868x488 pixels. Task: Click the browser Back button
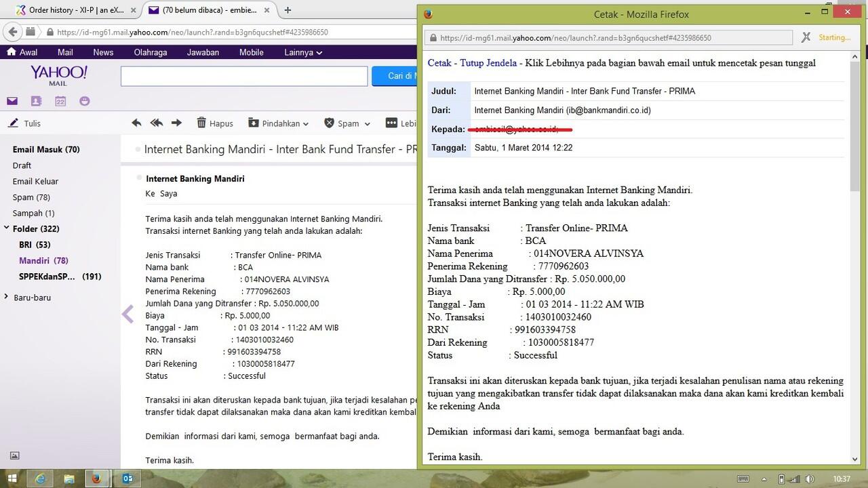coord(12,32)
